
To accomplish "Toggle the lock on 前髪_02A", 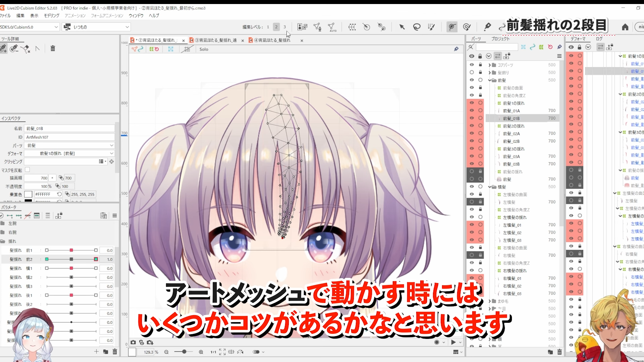I will tap(480, 133).
